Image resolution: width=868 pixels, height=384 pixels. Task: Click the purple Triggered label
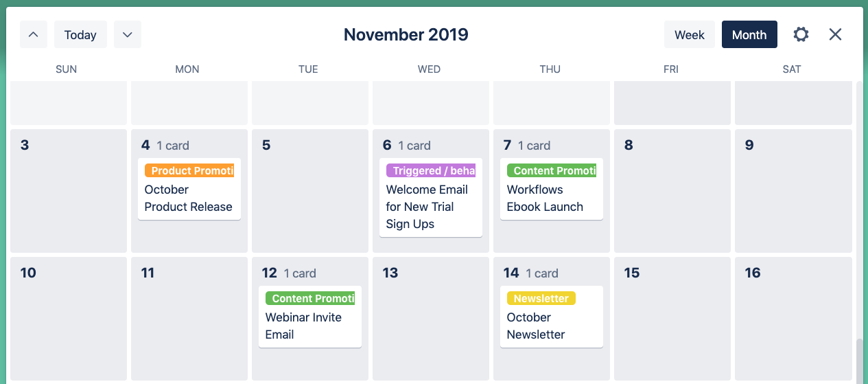(431, 170)
